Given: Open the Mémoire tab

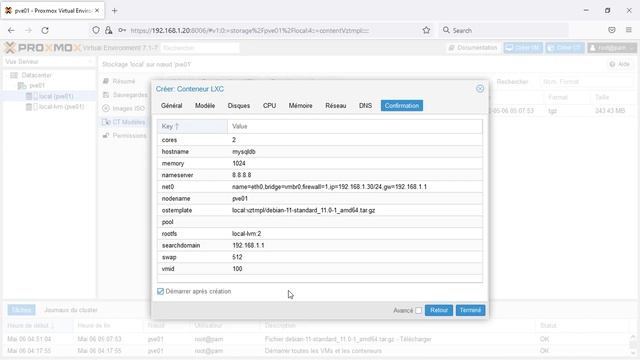Looking at the screenshot, I should tap(300, 105).
